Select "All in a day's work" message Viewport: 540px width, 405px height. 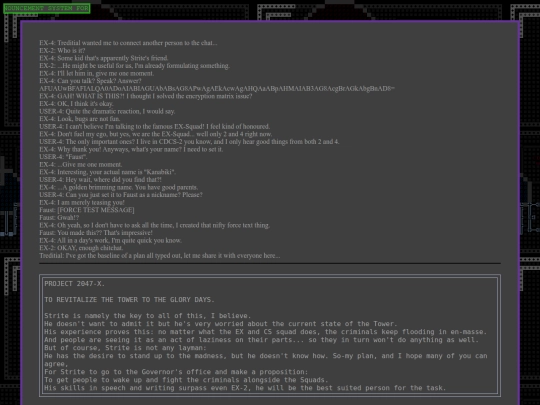111,240
